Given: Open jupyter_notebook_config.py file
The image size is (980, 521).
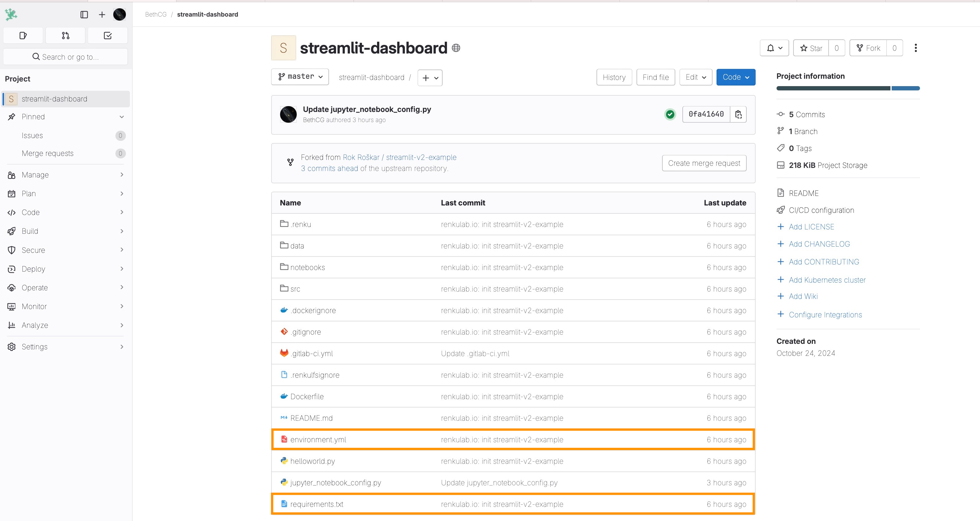Looking at the screenshot, I should coord(335,483).
